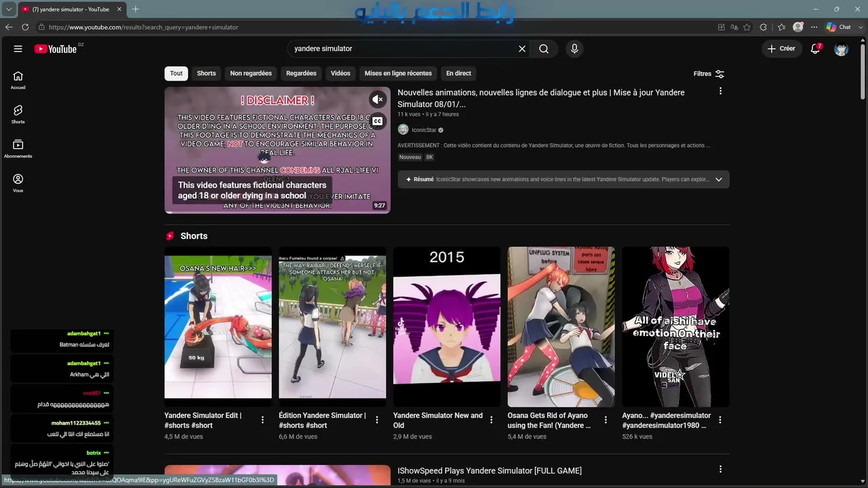Open the apps icon in the address bar

pyautogui.click(x=721, y=27)
